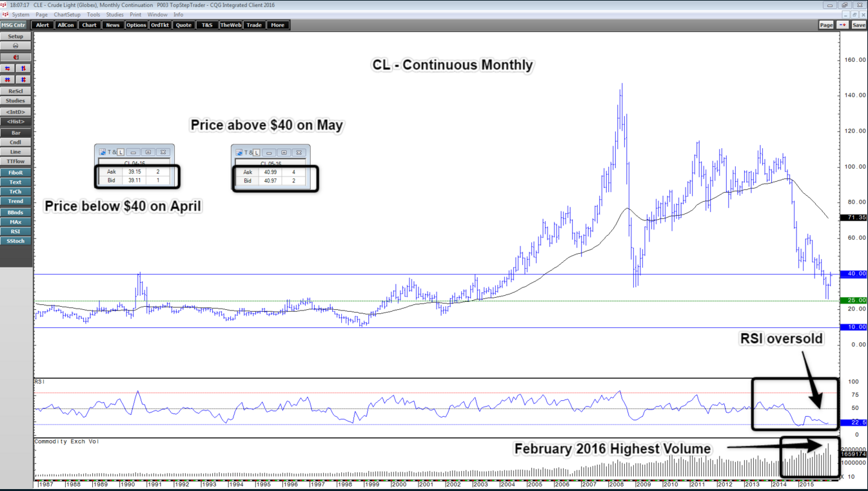Open the ChartSetup menu
This screenshot has height=491, width=868.
click(x=67, y=14)
